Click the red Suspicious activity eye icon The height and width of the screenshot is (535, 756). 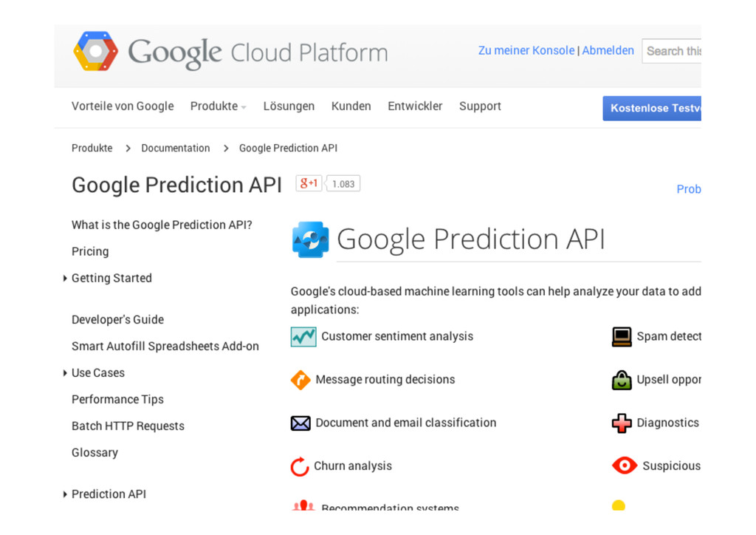pyautogui.click(x=625, y=466)
